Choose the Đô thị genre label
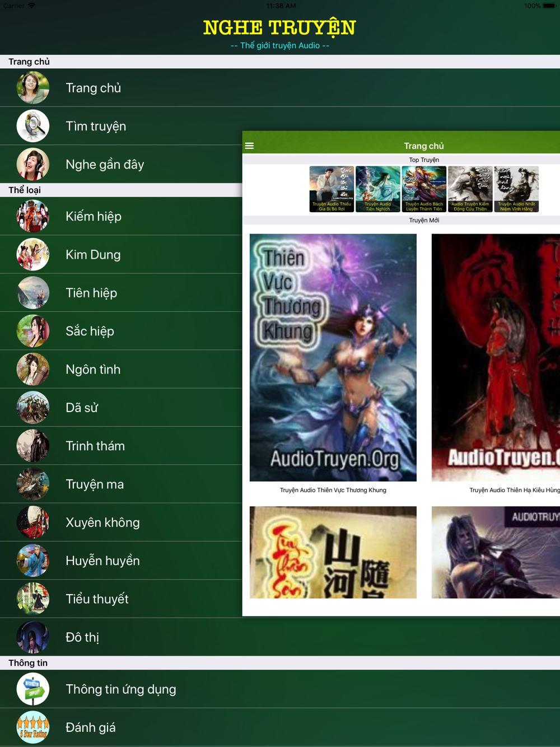This screenshot has height=747, width=560. 82,637
